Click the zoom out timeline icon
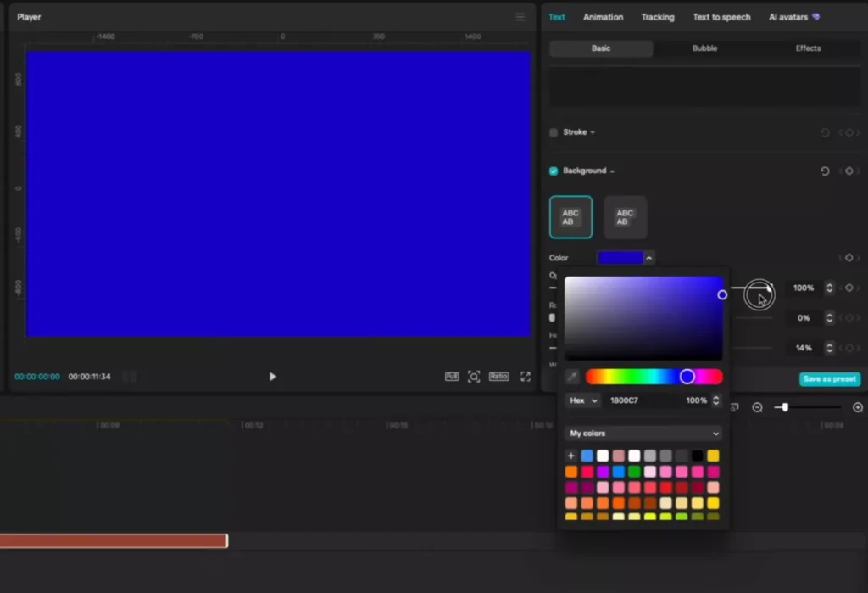 757,407
